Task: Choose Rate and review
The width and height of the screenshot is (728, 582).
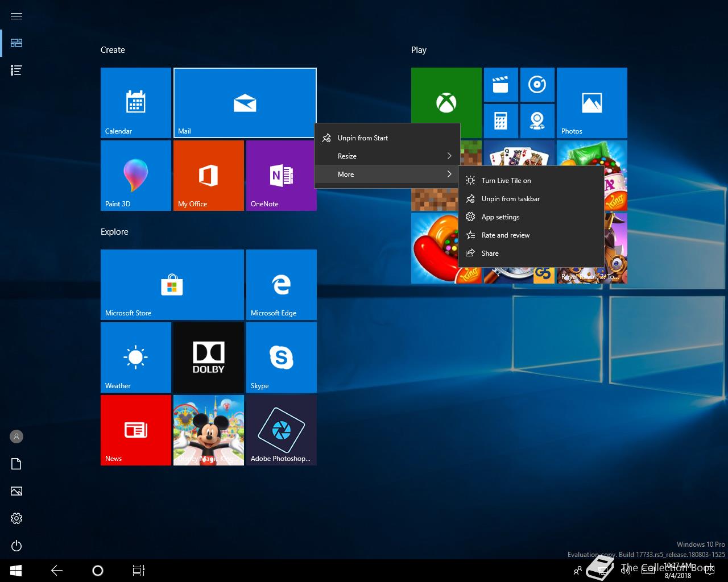Action: pyautogui.click(x=531, y=235)
